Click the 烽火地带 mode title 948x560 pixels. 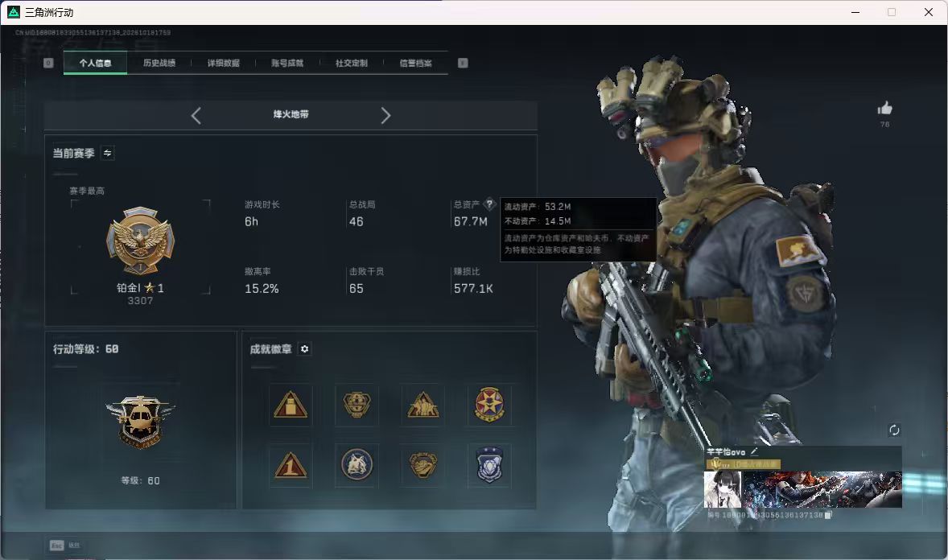291,114
